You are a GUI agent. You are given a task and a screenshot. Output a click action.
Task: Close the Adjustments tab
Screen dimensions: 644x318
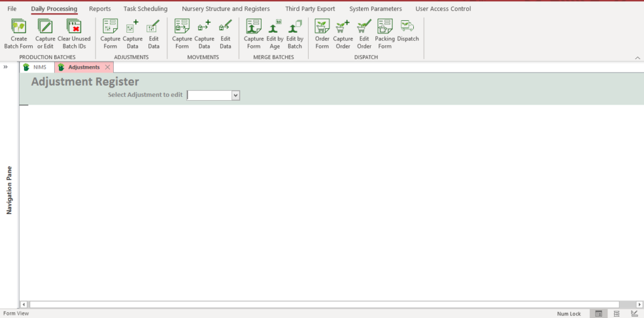coord(108,67)
